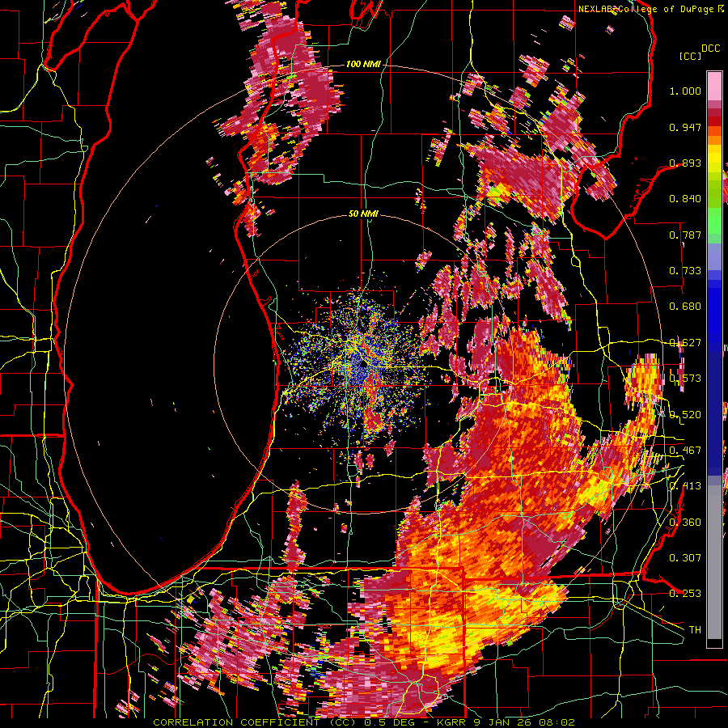This screenshot has width=728, height=728.
Task: Pick the pink top segment of the color bar
Action: (x=714, y=87)
